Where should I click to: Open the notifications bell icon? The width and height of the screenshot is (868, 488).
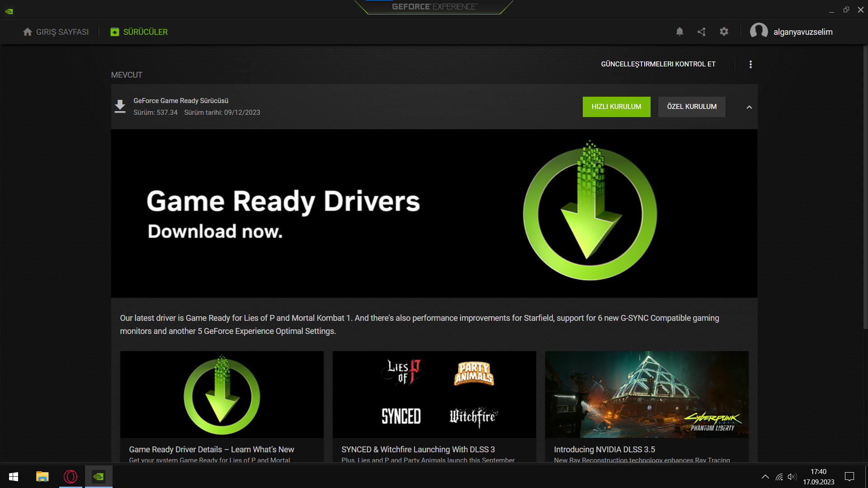(679, 32)
